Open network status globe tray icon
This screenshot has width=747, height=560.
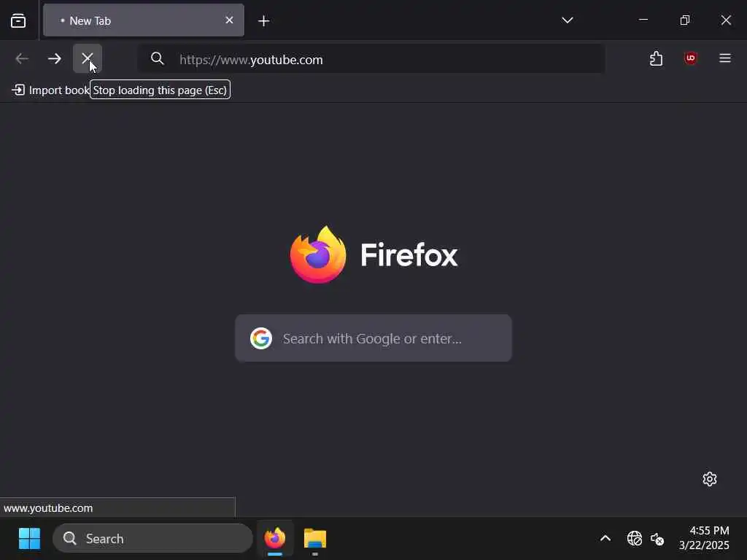635,539
